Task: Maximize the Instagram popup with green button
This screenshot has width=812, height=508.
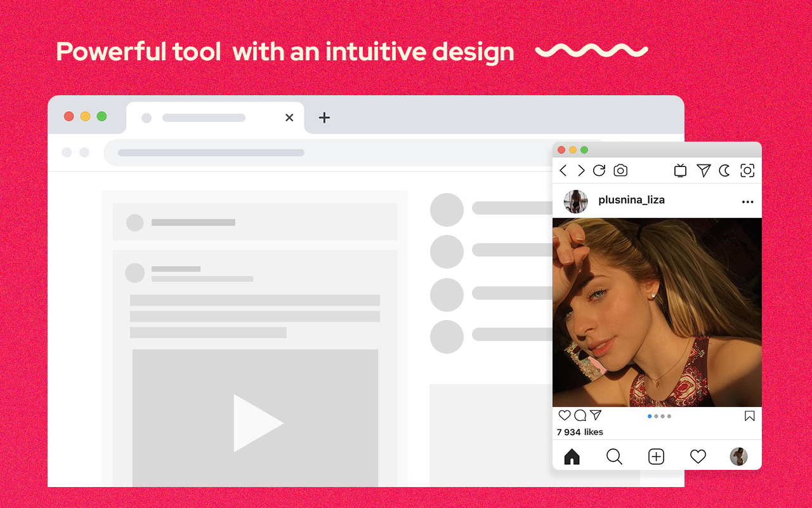Action: point(584,150)
